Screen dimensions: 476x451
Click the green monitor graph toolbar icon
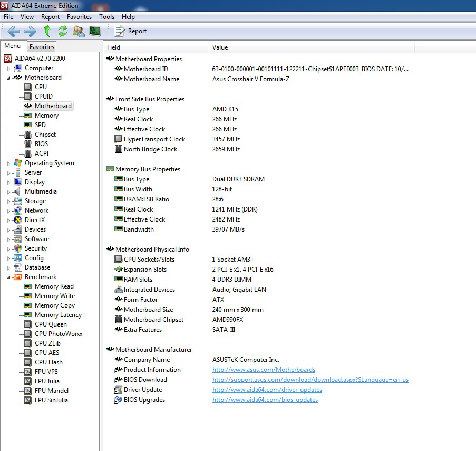tap(95, 31)
